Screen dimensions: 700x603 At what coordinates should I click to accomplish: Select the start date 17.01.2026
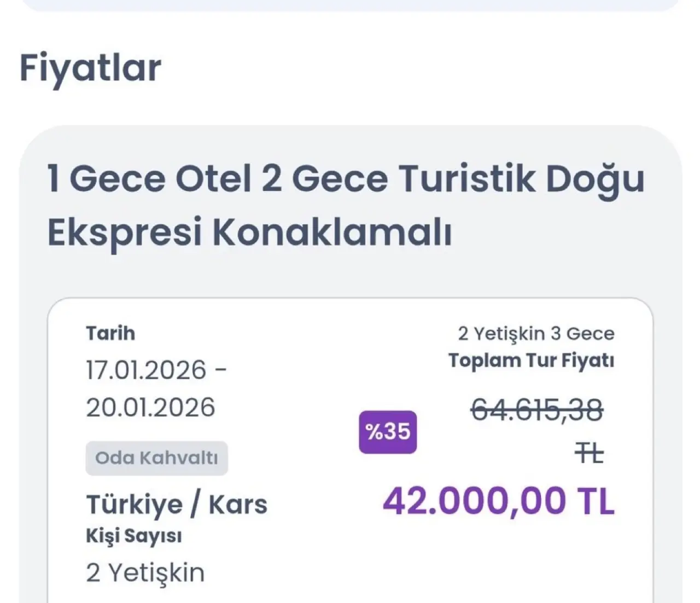coord(146,370)
